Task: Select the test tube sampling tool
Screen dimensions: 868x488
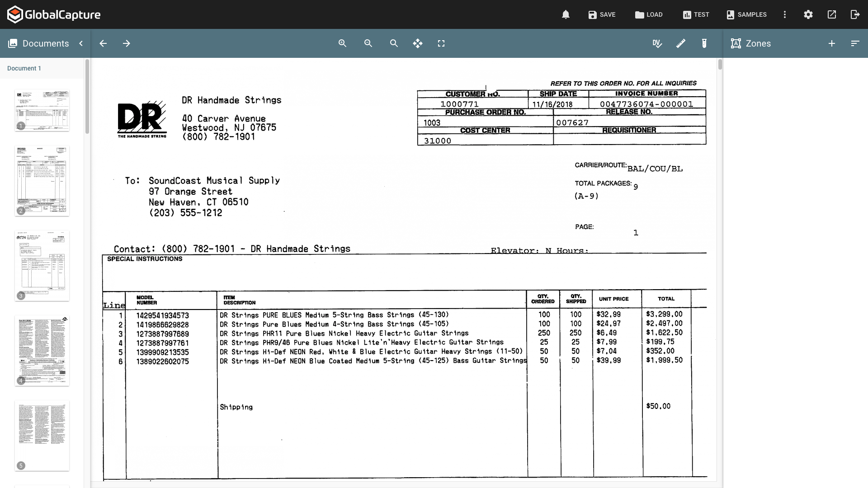Action: [704, 43]
